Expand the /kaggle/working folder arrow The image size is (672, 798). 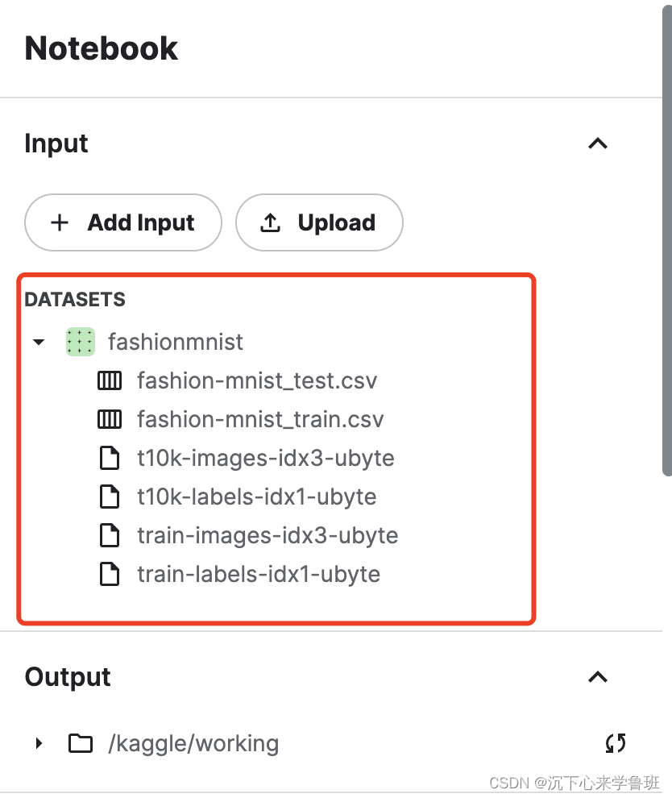[39, 743]
